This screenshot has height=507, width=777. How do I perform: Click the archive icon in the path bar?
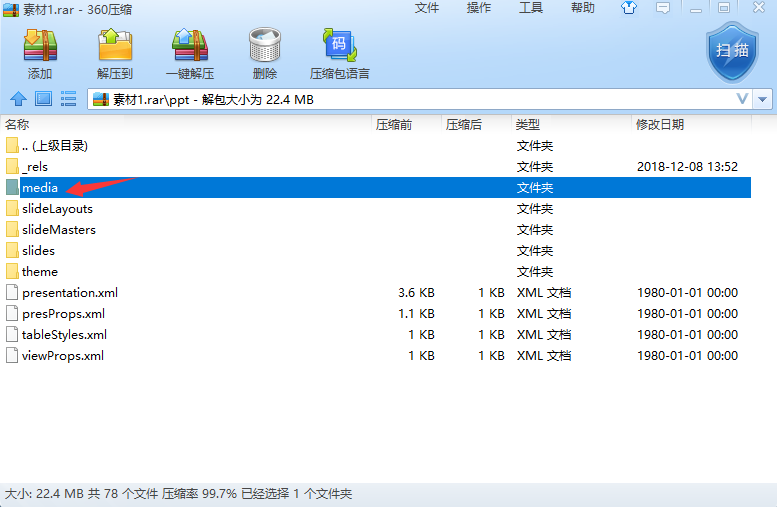(x=101, y=100)
